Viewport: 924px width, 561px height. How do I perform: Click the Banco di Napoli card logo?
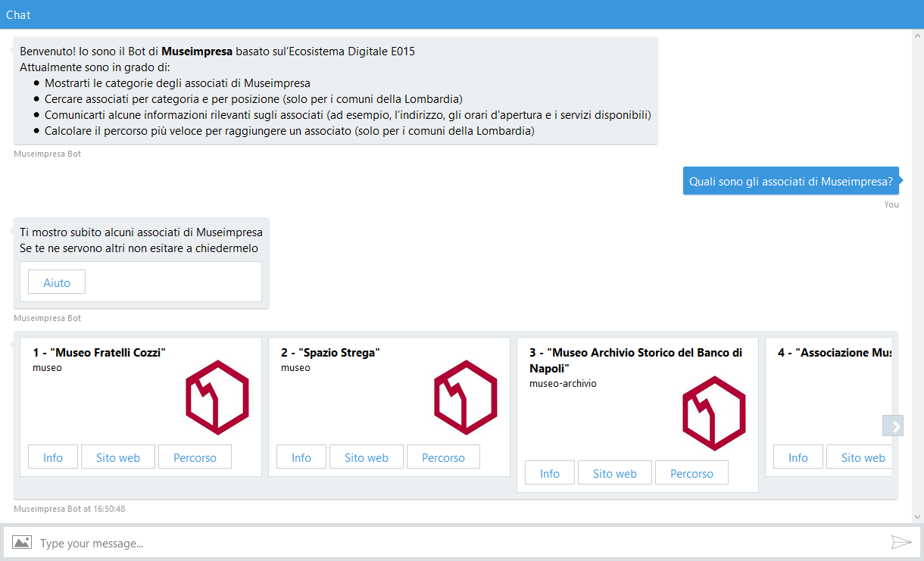click(714, 413)
